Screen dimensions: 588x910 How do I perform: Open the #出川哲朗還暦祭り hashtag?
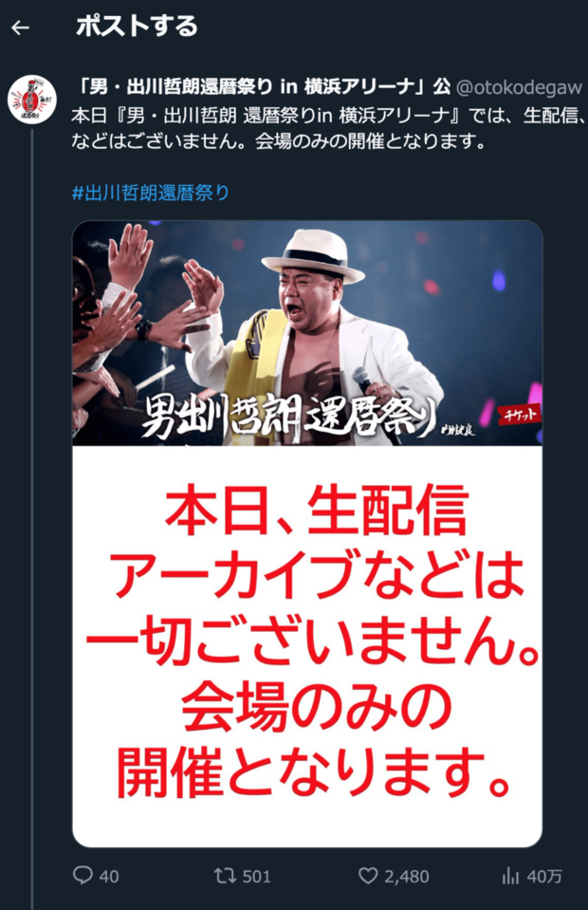151,193
